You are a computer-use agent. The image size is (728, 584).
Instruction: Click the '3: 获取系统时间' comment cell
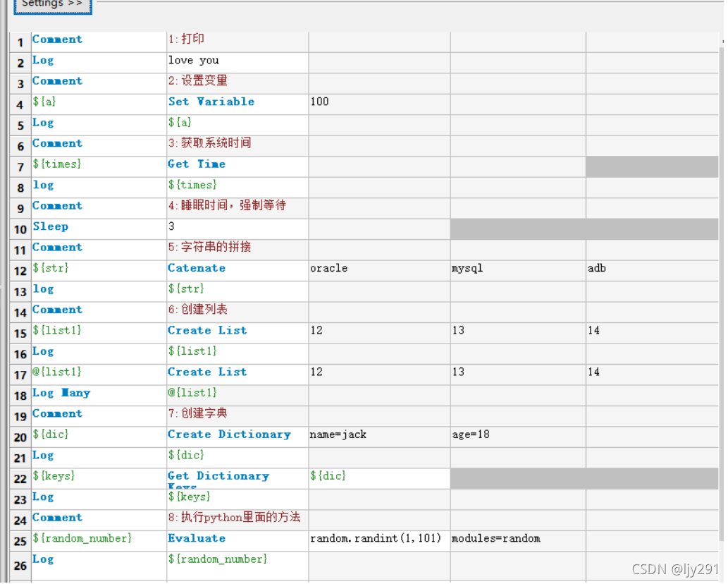[x=237, y=145]
